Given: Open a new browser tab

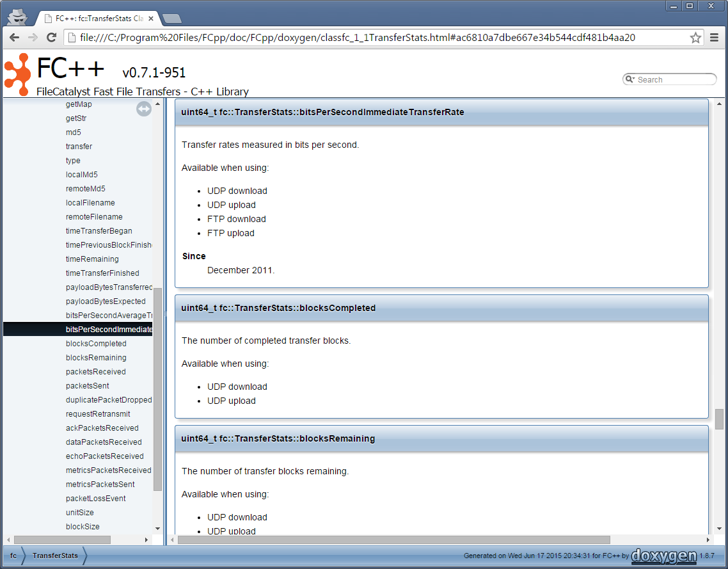Looking at the screenshot, I should (x=171, y=19).
